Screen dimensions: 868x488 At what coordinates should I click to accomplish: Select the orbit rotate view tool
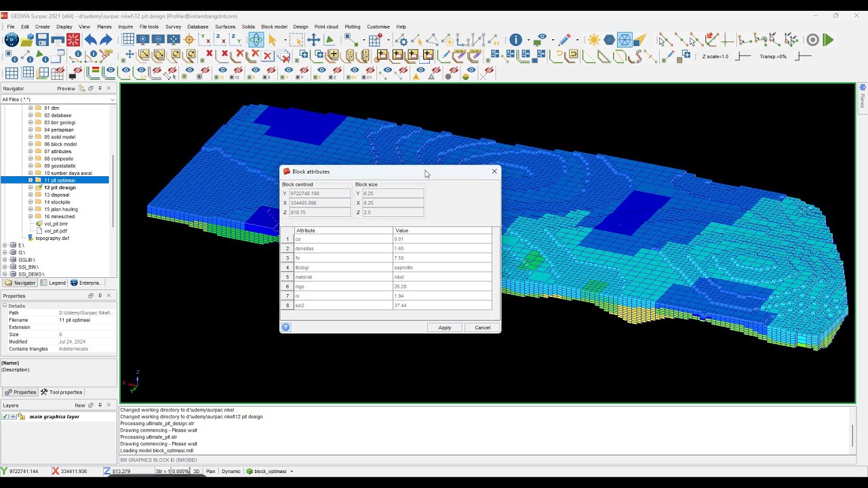[256, 40]
